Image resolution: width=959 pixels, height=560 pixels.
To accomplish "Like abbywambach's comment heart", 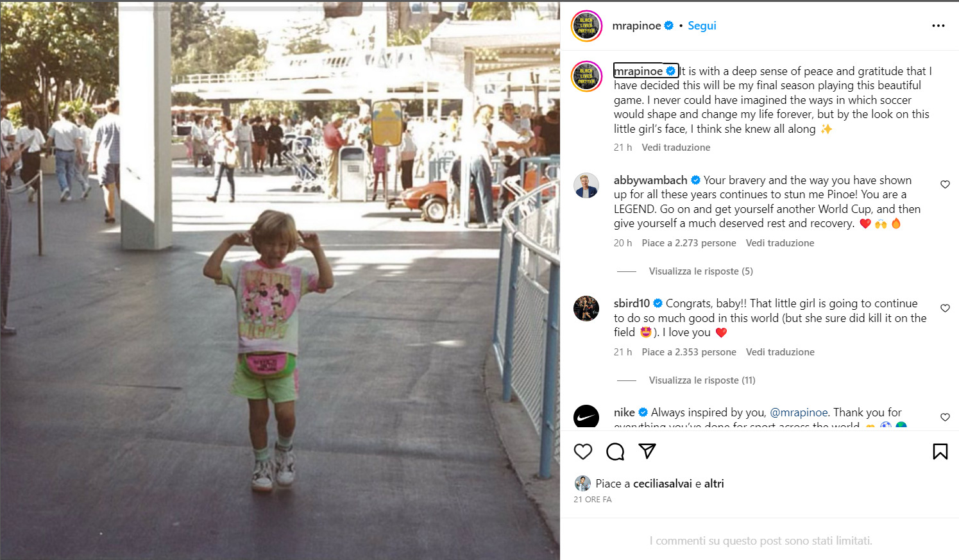I will tap(945, 184).
